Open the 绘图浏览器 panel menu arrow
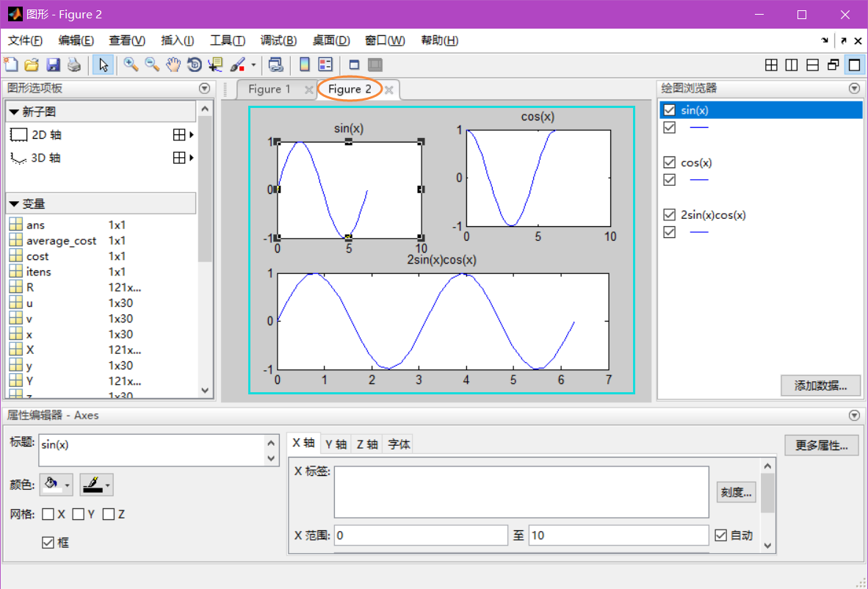The width and height of the screenshot is (868, 589). point(854,89)
